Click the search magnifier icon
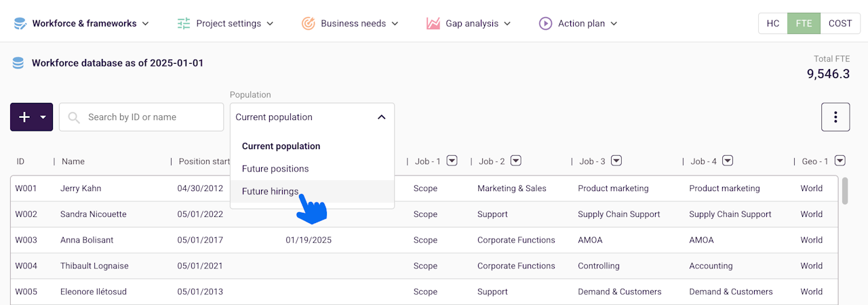The image size is (868, 305). [74, 117]
